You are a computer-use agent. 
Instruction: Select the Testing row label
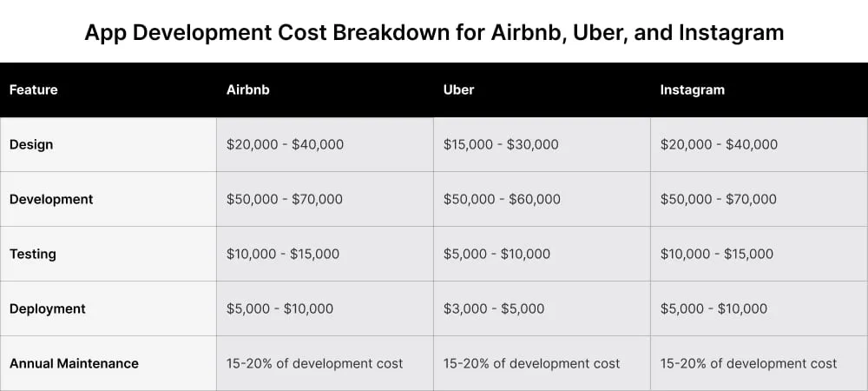pos(33,254)
